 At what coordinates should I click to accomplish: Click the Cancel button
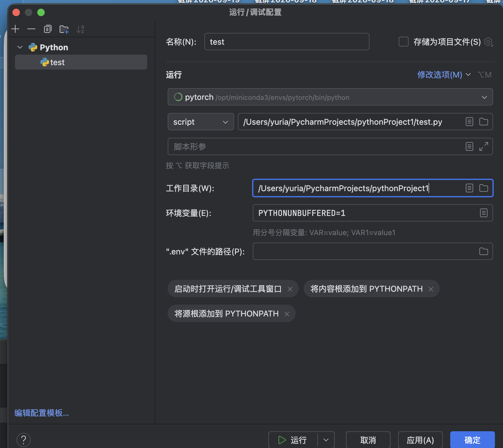368,440
